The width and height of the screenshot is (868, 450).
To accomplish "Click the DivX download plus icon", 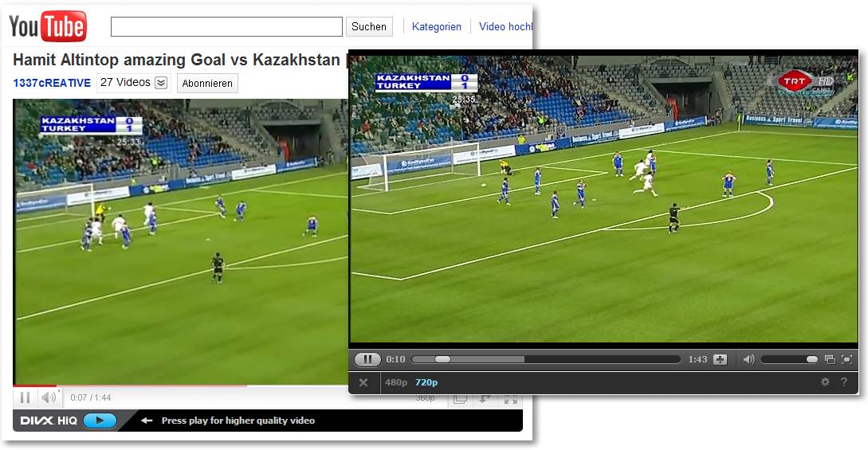I will [x=720, y=359].
